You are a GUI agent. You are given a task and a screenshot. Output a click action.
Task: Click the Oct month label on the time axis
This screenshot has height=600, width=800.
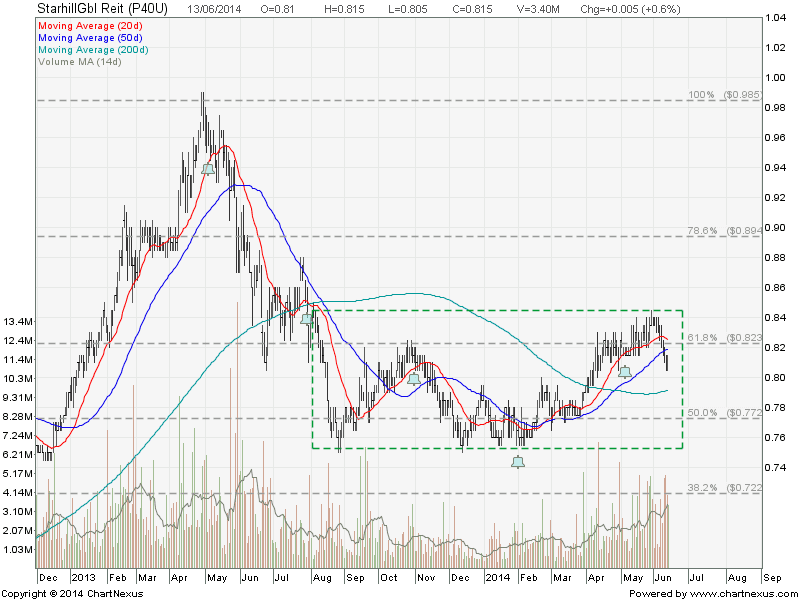point(389,578)
